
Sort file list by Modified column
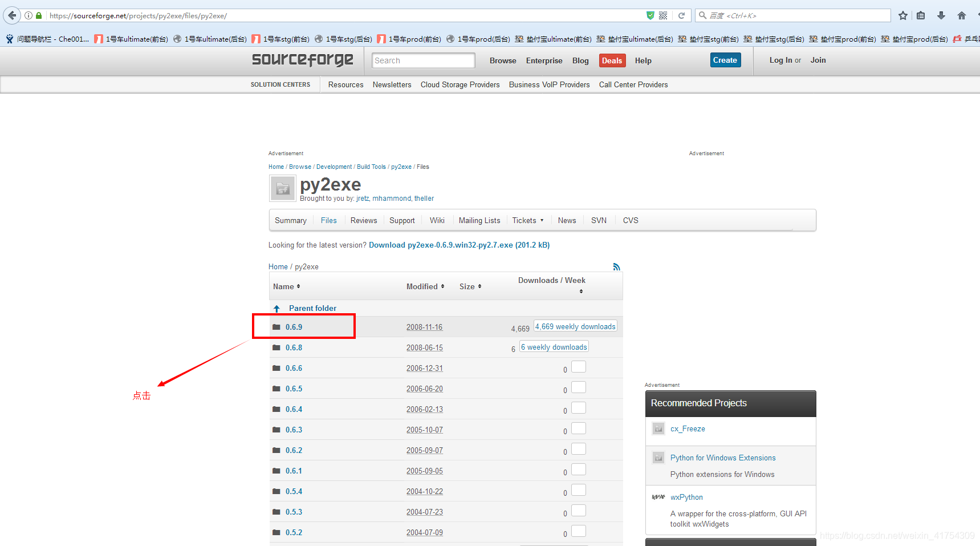pos(425,286)
